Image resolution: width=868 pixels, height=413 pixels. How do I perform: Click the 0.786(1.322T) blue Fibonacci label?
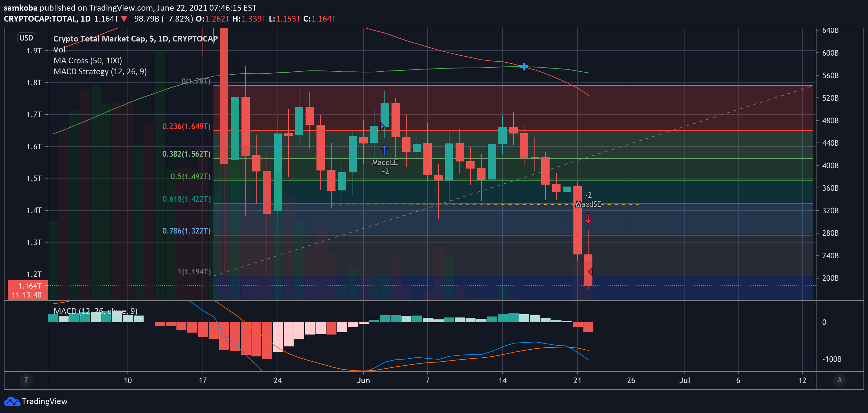(x=186, y=231)
